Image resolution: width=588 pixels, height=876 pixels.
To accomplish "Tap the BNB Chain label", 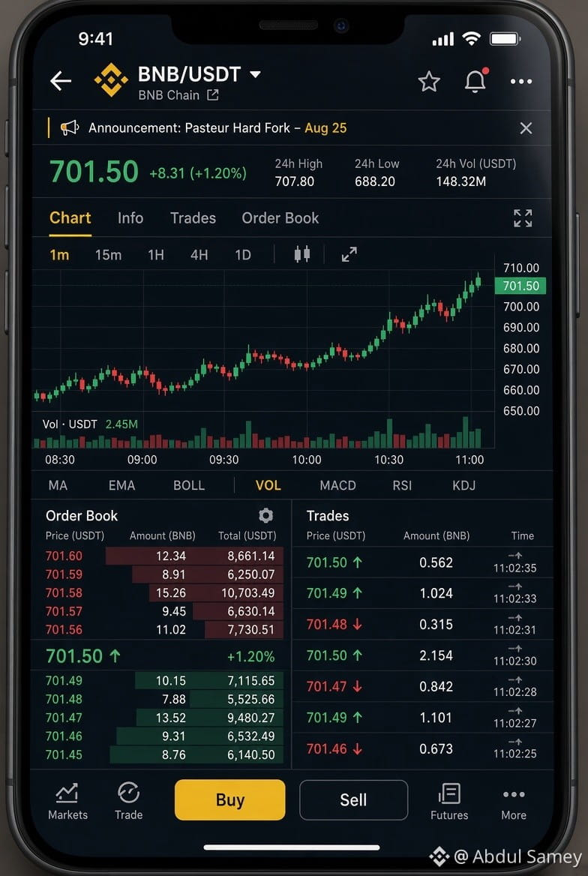I will point(169,95).
